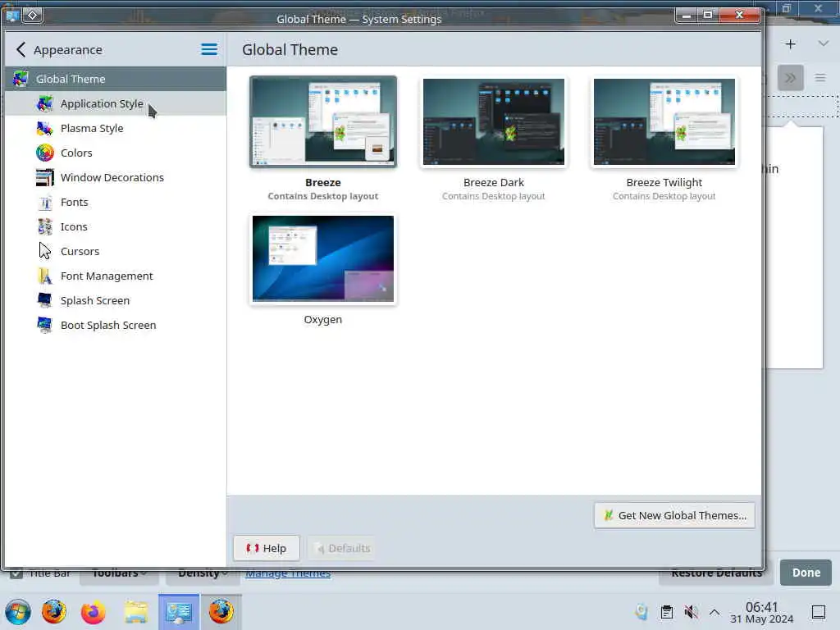Click the Plasma Style icon

pos(45,128)
